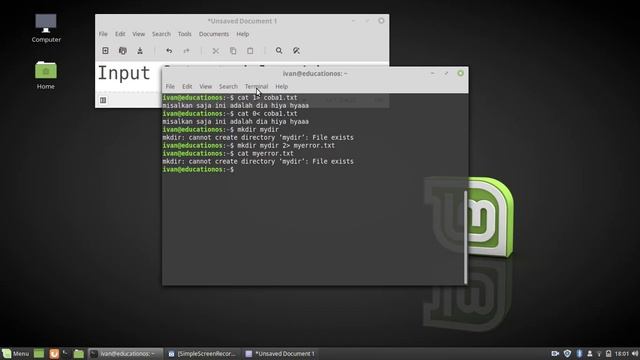Image resolution: width=640 pixels, height=360 pixels.
Task: Click the 18:01 clock on the panel
Action: click(x=622, y=353)
